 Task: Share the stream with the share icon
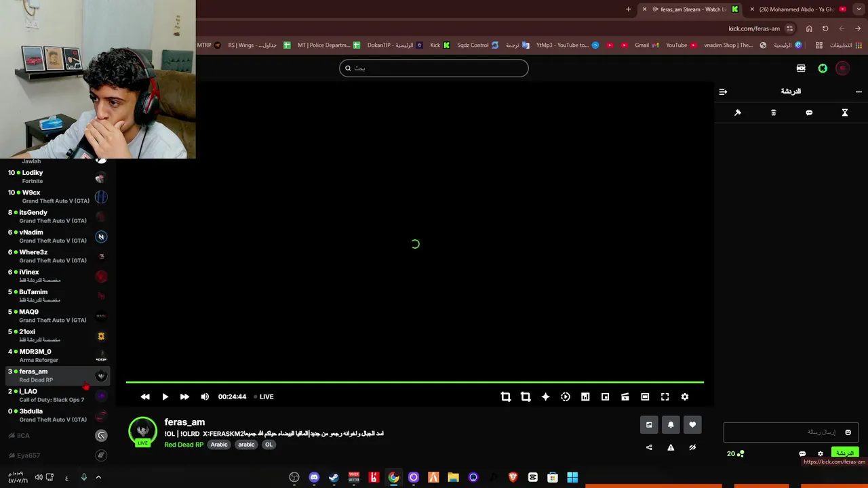click(x=649, y=447)
